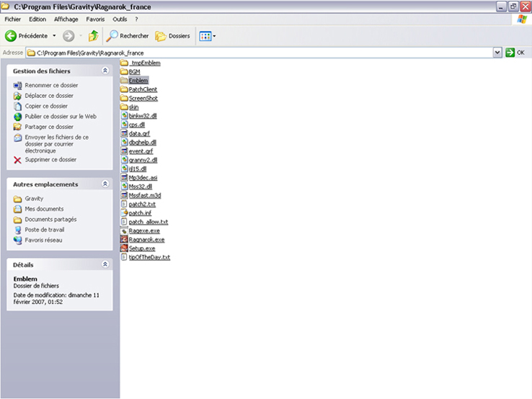Select the patch.inf file icon

tap(124, 213)
